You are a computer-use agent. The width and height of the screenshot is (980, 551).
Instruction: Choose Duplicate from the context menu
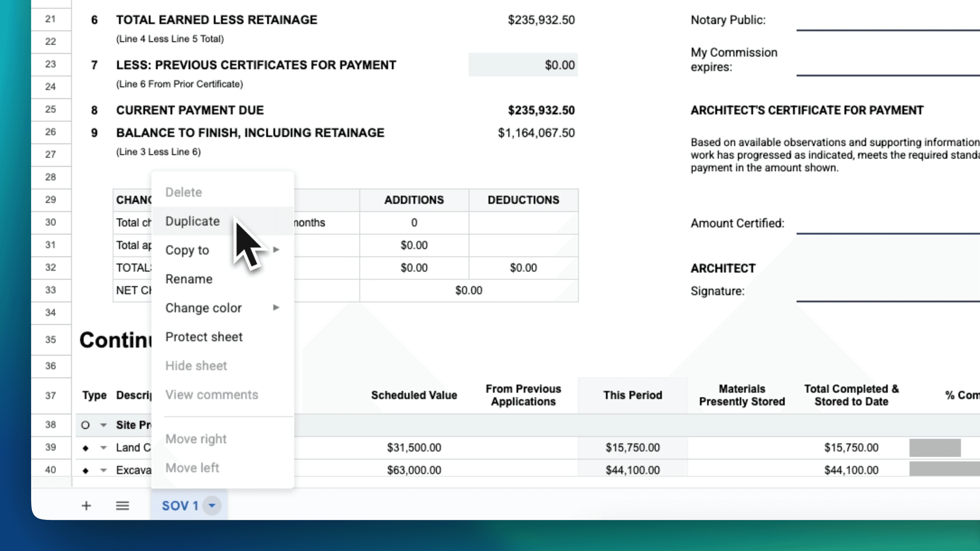[x=193, y=221]
